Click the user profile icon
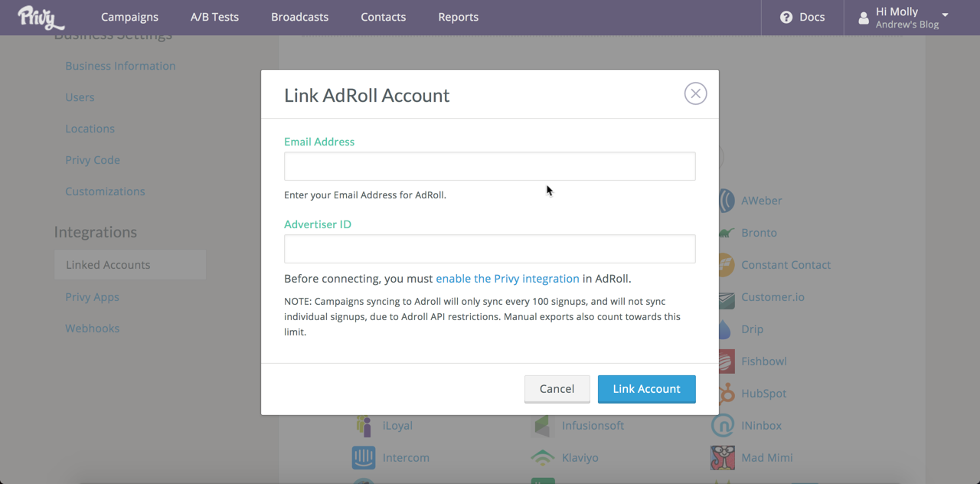This screenshot has width=980, height=484. pos(864,18)
